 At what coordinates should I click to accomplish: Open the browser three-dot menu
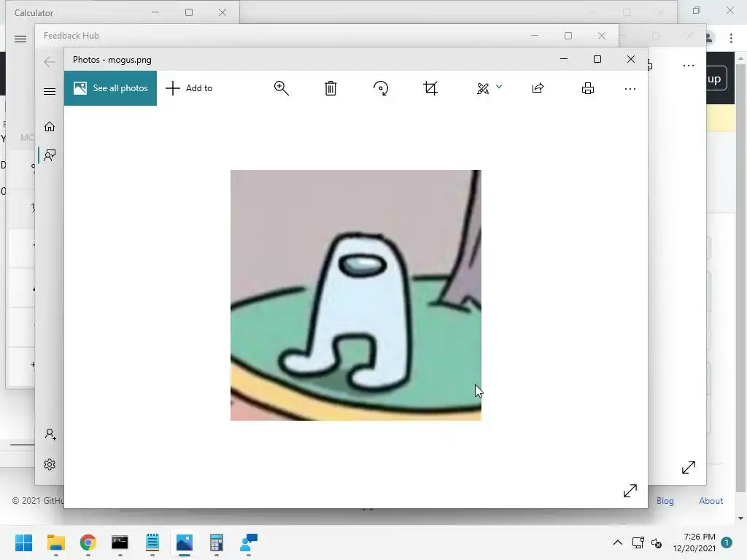pos(731,38)
